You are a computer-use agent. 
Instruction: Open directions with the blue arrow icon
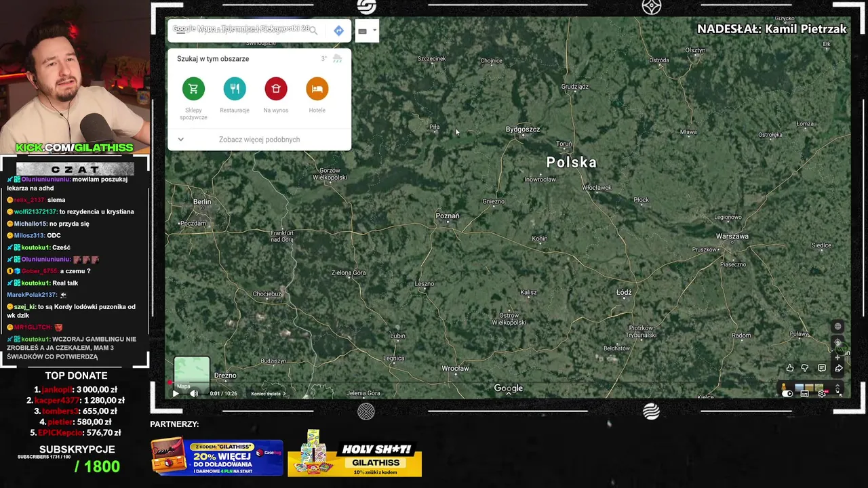[x=338, y=30]
